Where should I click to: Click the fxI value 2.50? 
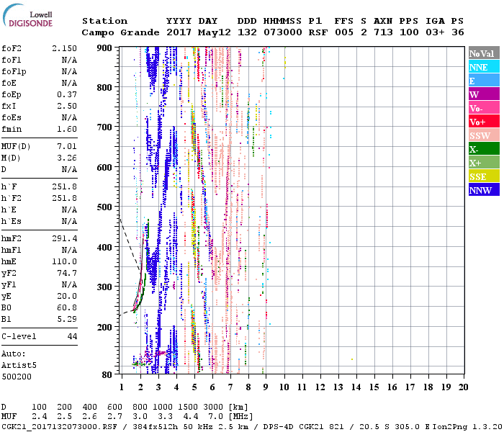(x=67, y=106)
